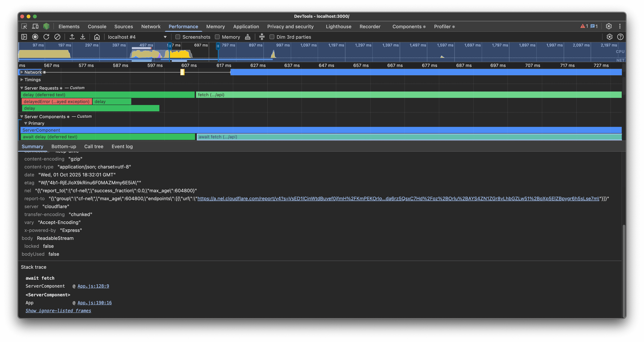Select the red delayedError request bar
Screen dimensions: 644x342
[57, 101]
